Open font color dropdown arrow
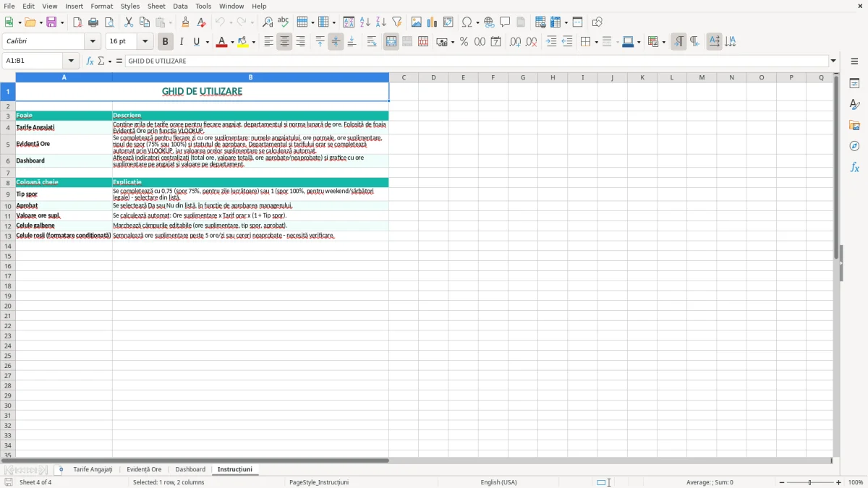This screenshot has width=868, height=488. pyautogui.click(x=231, y=42)
